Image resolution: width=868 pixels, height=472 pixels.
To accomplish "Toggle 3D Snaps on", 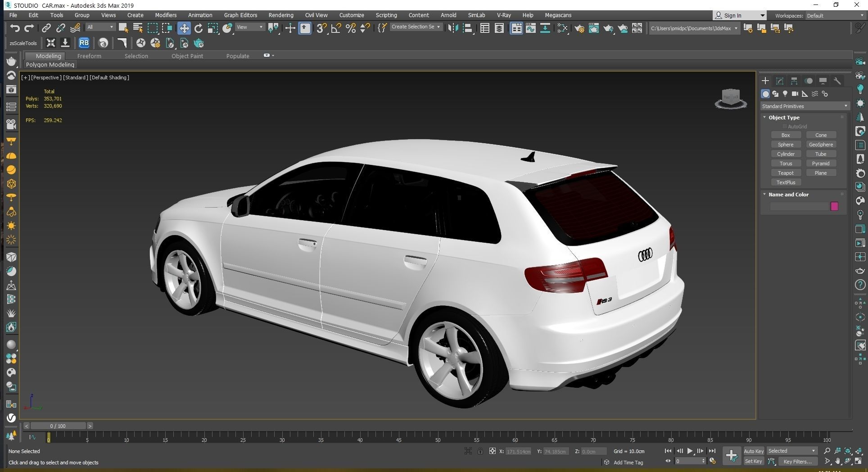I will click(321, 28).
